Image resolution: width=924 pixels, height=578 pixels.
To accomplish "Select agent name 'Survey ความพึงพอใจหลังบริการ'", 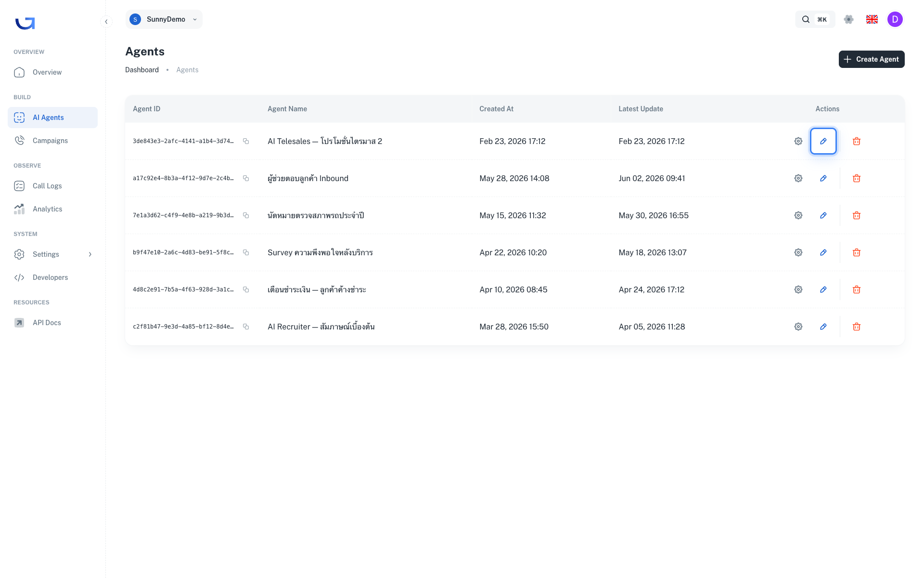I will (x=320, y=252).
